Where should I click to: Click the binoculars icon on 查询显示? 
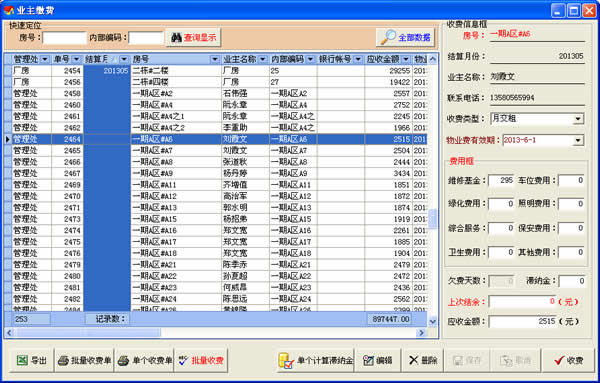pyautogui.click(x=176, y=37)
